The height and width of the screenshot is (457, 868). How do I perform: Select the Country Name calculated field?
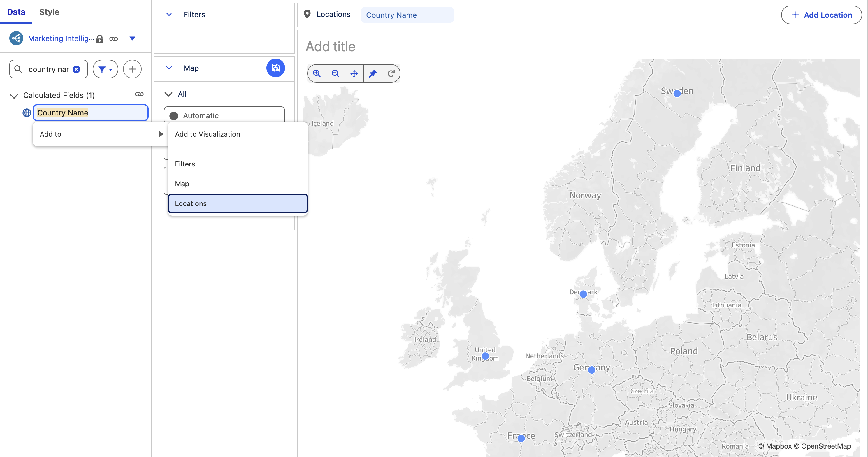point(91,113)
